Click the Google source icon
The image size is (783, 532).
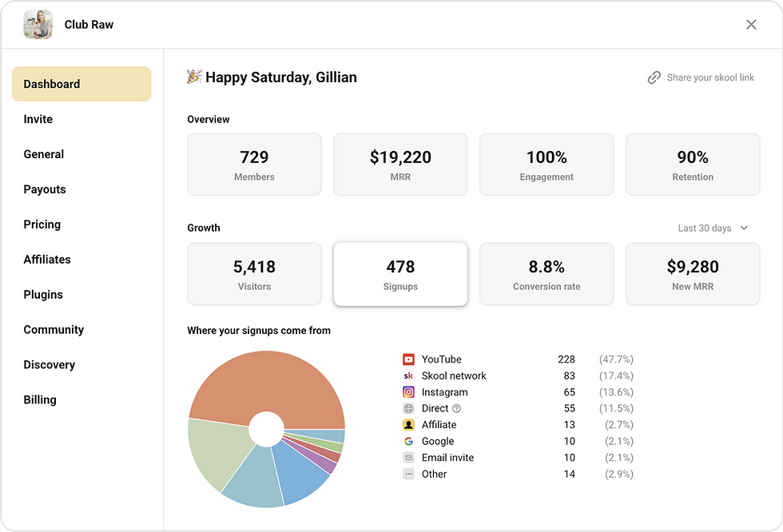point(408,442)
